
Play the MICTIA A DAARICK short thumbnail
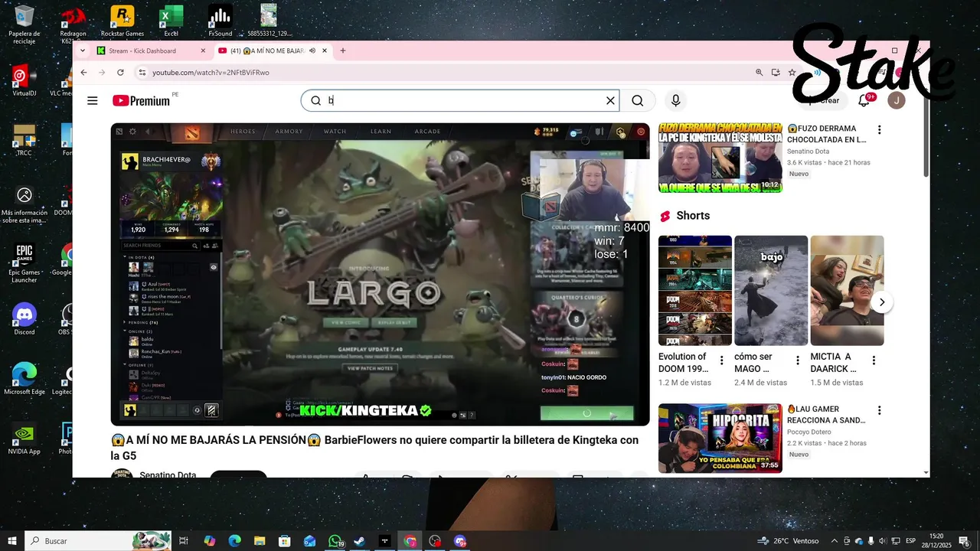(847, 291)
